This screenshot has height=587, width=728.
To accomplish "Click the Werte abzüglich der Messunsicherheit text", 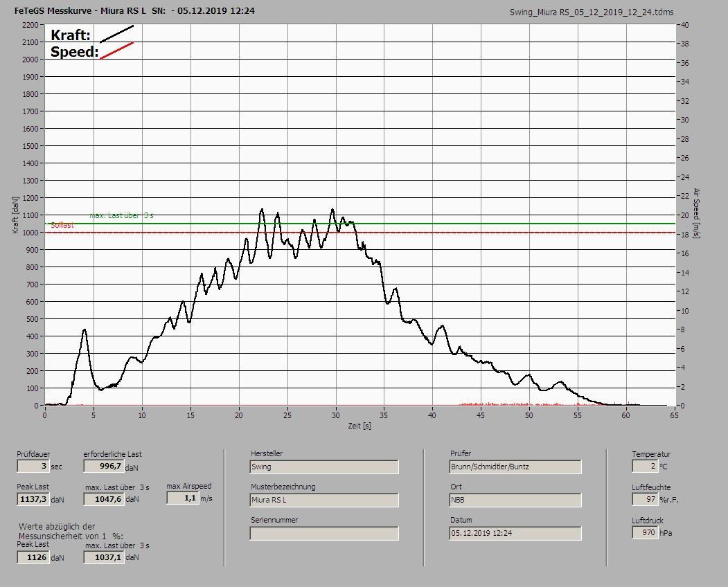I will pyautogui.click(x=71, y=532).
